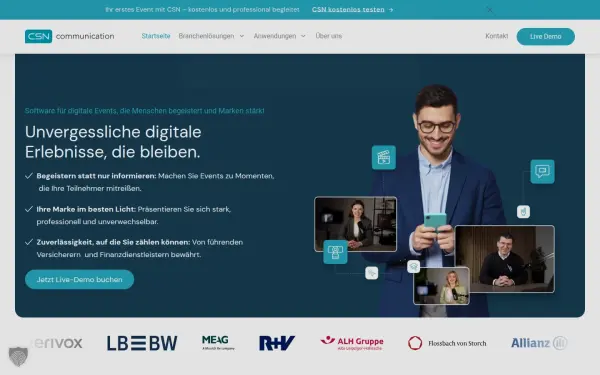Click the LBBW logo
The height and width of the screenshot is (375, 600).
pos(142,343)
